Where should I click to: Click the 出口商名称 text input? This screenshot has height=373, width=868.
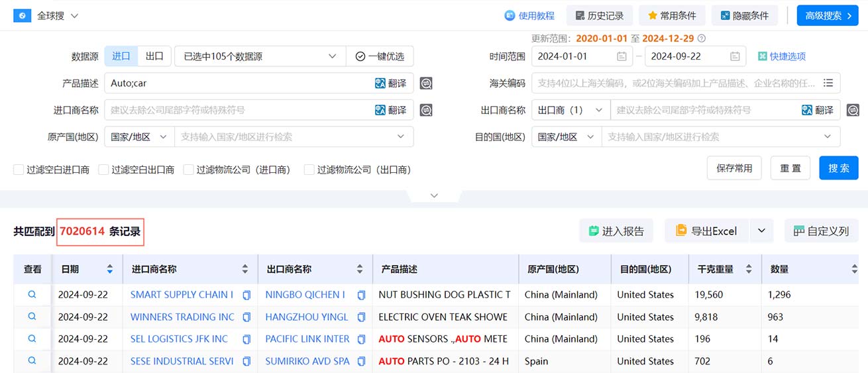tap(705, 110)
